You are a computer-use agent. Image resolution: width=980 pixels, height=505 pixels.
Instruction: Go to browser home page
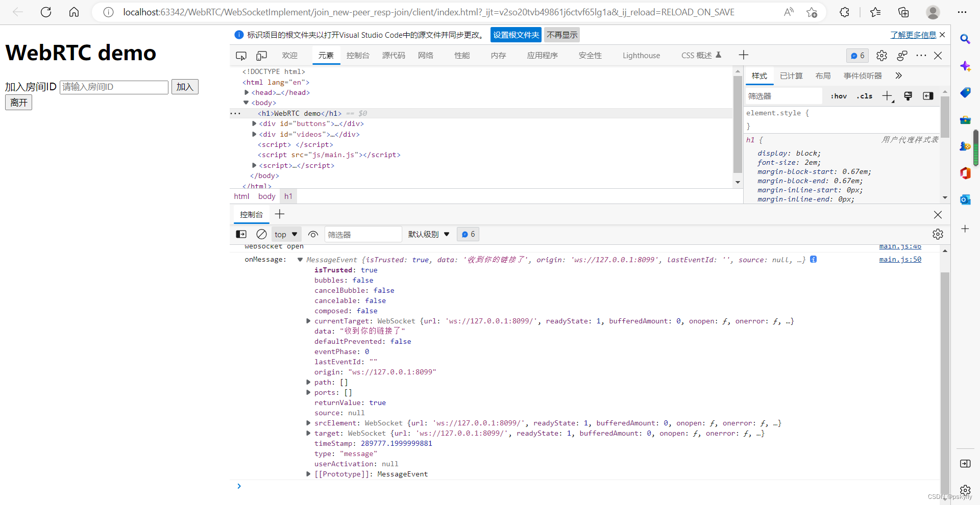coord(74,12)
